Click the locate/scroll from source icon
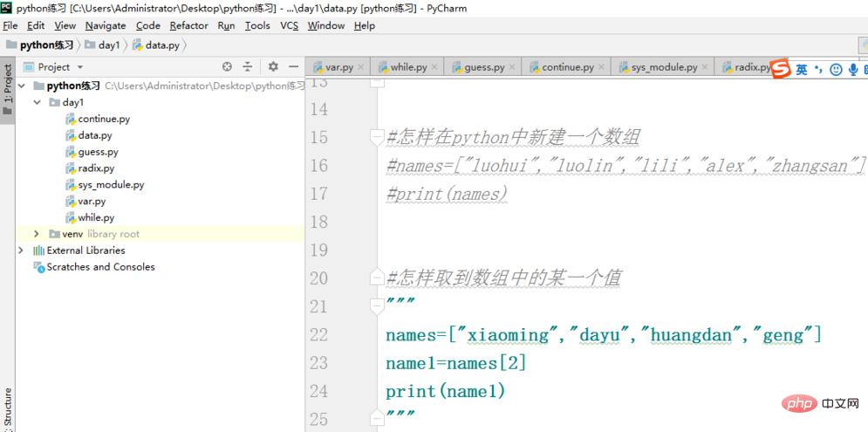868x432 pixels. pos(227,67)
